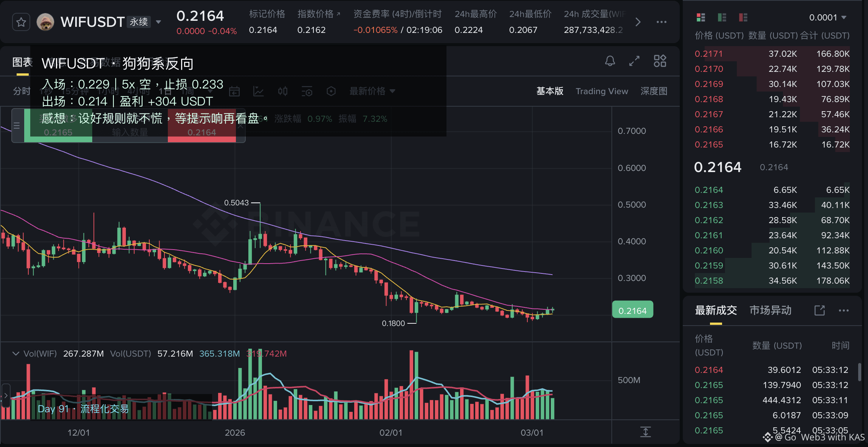Viewport: 868px width, 447px height.
Task: Click the 0.5043 high price marker on chart
Action: [237, 203]
